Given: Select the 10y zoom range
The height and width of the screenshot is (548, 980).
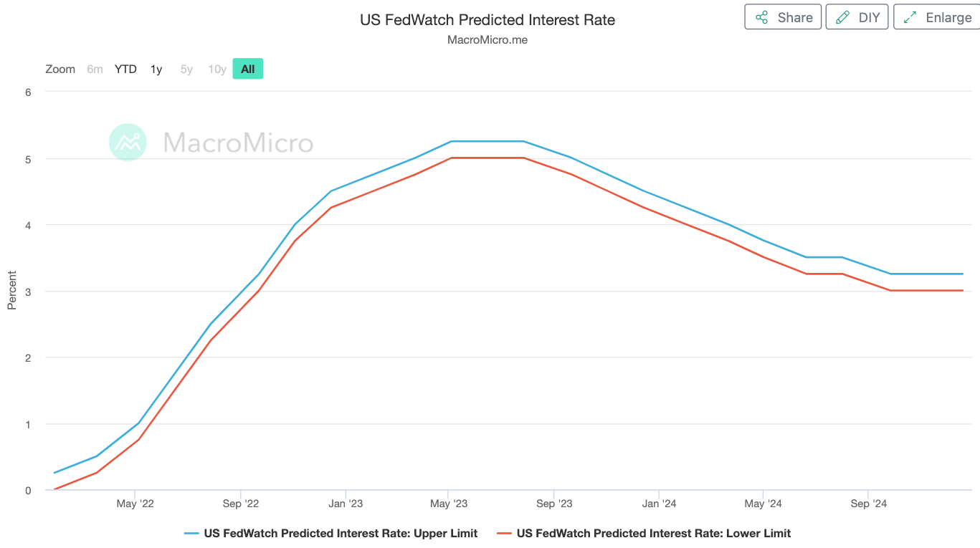Looking at the screenshot, I should (217, 69).
